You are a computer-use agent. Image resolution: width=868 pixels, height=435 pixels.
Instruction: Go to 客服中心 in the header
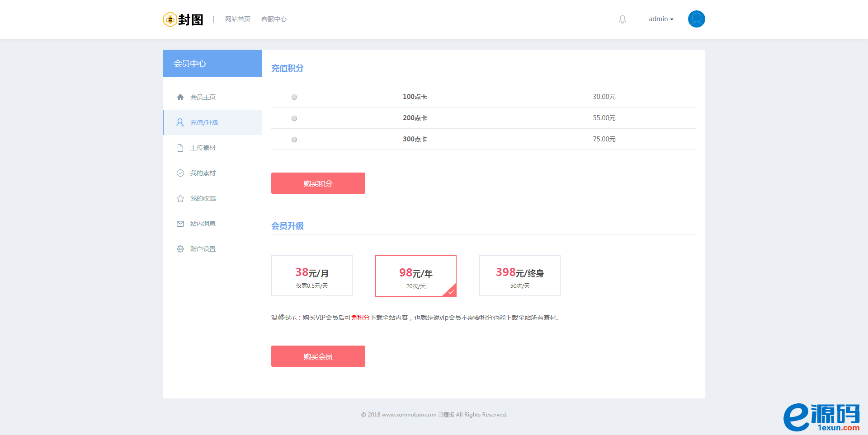pyautogui.click(x=274, y=19)
